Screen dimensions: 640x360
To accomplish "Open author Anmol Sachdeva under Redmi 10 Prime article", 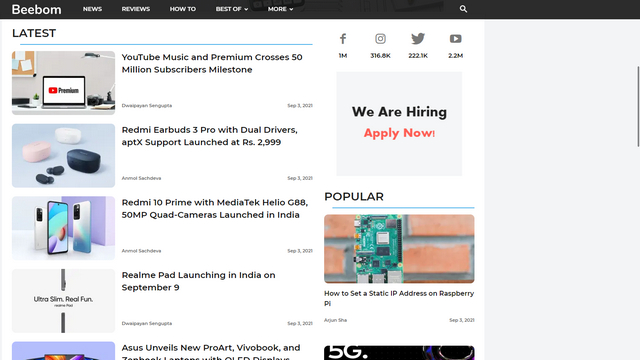I will pyautogui.click(x=141, y=251).
